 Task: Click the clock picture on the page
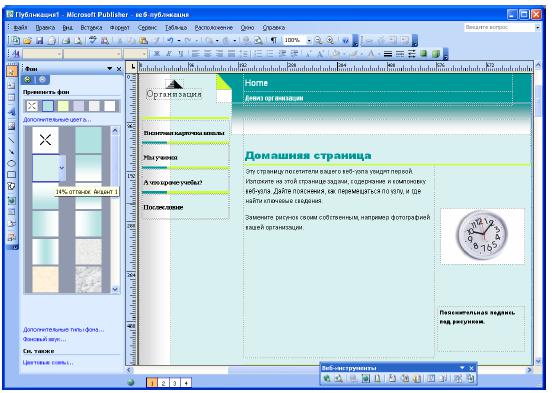click(483, 236)
